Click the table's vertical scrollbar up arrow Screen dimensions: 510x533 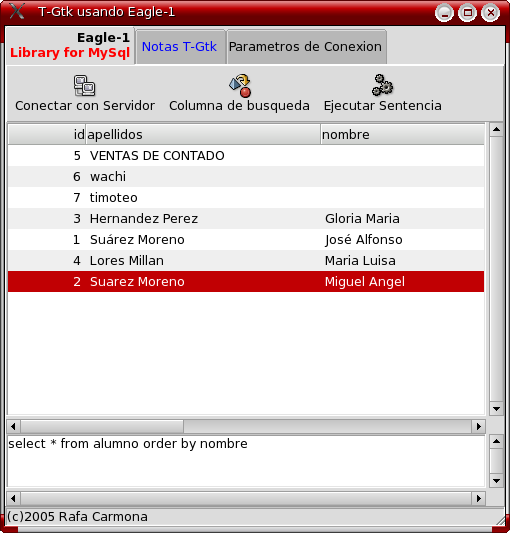[496, 130]
